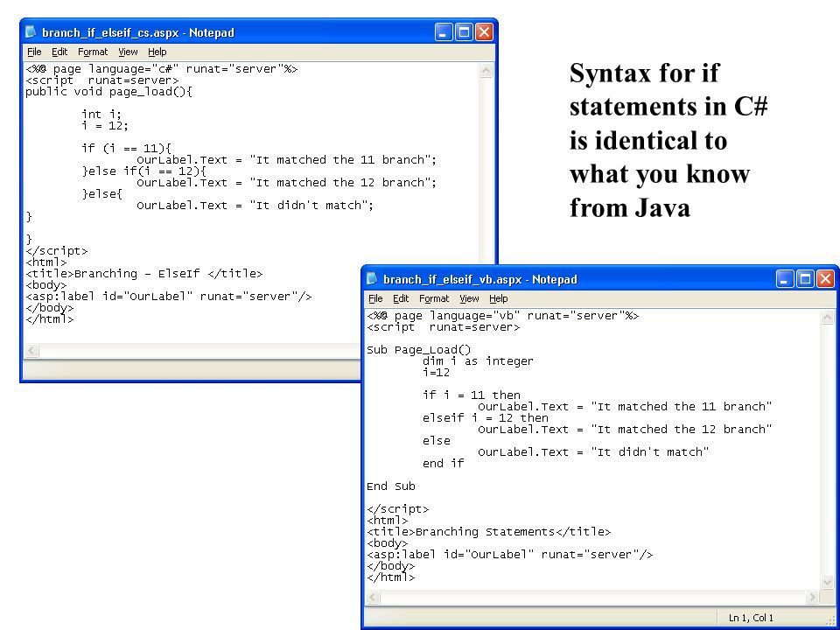
Task: Click page language="c#" directive line
Action: pos(162,69)
